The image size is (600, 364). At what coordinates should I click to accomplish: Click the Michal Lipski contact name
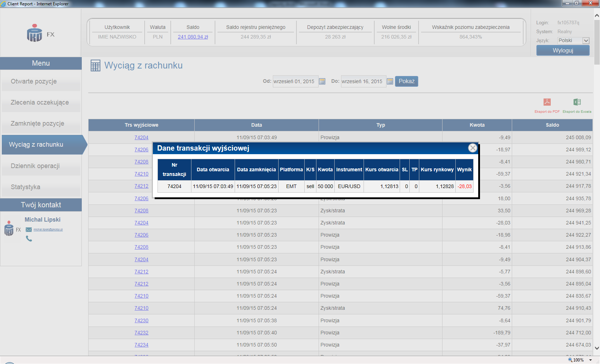42,219
